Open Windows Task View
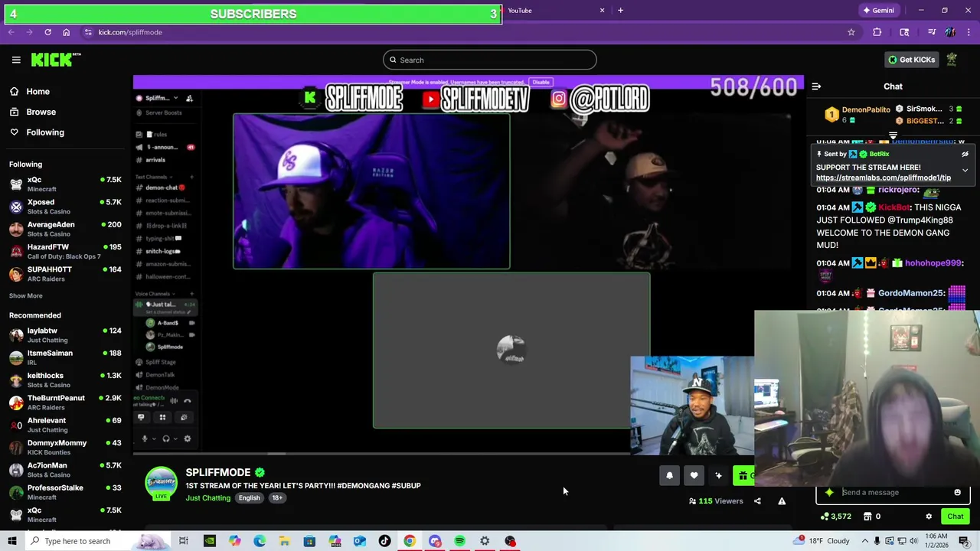This screenshot has height=551, width=980. [184, 541]
